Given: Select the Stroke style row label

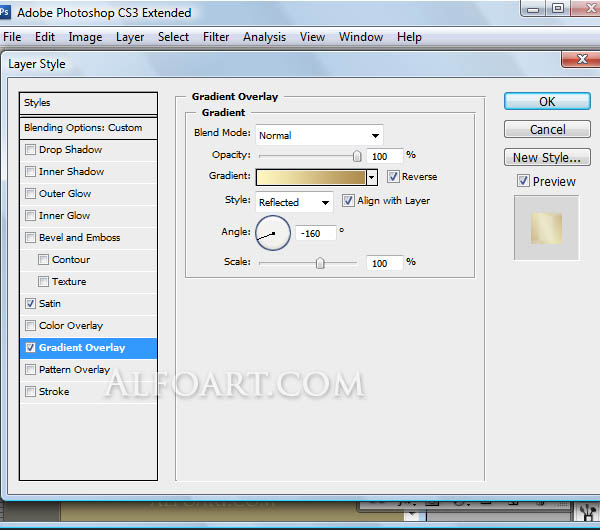Looking at the screenshot, I should [54, 391].
